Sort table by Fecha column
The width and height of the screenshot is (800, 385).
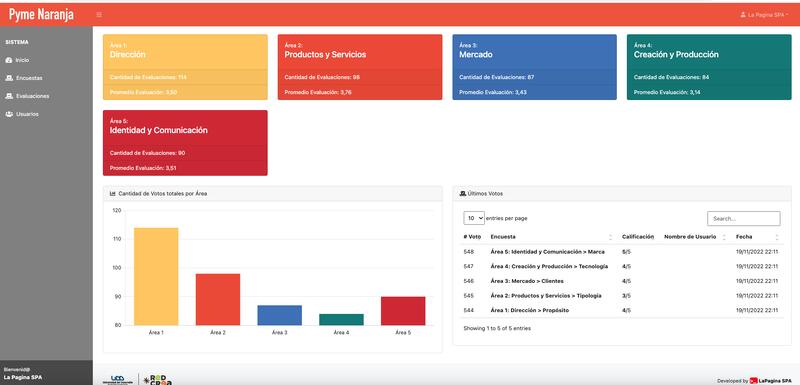tap(744, 237)
